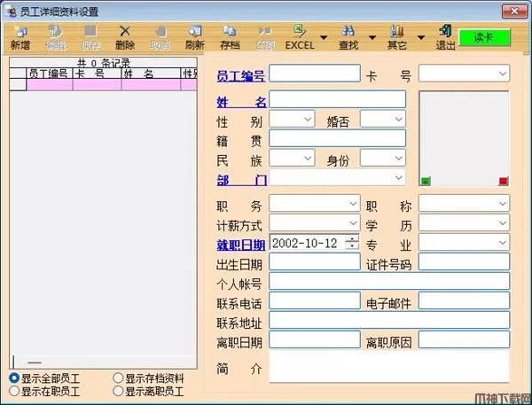Click the 刷新 (Refresh) toolbar icon
This screenshot has width=532, height=405.
(x=194, y=33)
